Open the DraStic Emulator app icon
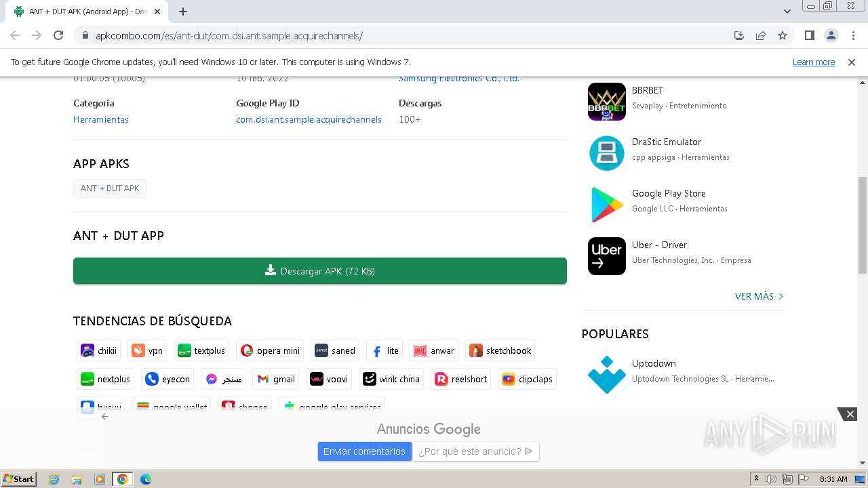 pos(606,153)
